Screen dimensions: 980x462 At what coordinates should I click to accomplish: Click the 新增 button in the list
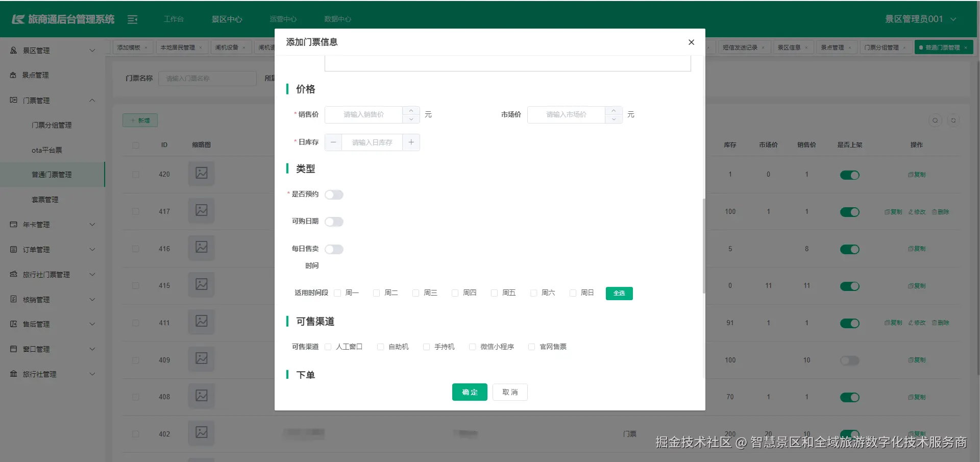[x=140, y=120]
